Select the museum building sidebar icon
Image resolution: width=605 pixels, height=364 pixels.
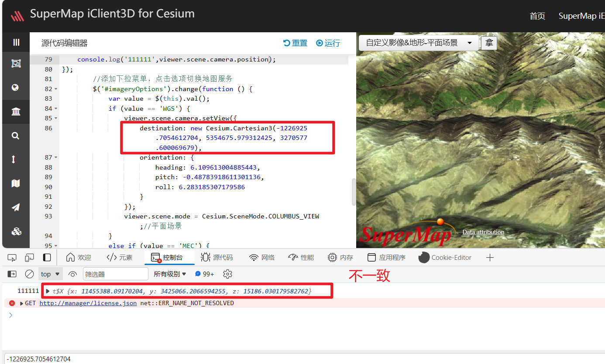16,112
